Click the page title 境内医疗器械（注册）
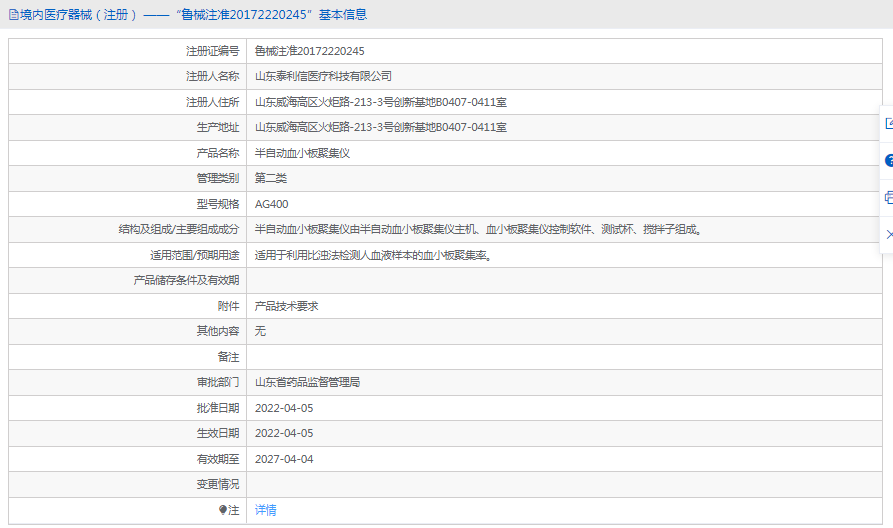Viewport: 893px width, 528px height. (x=79, y=15)
